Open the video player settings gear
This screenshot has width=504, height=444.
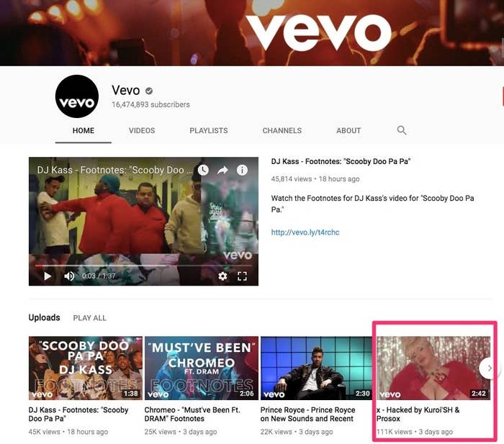222,276
